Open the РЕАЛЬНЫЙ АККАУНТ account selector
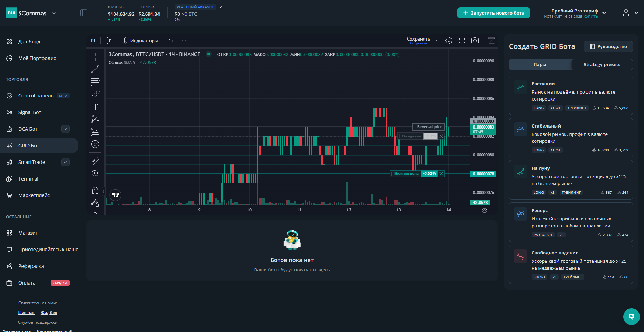Image resolution: width=644 pixels, height=332 pixels. pos(199,7)
